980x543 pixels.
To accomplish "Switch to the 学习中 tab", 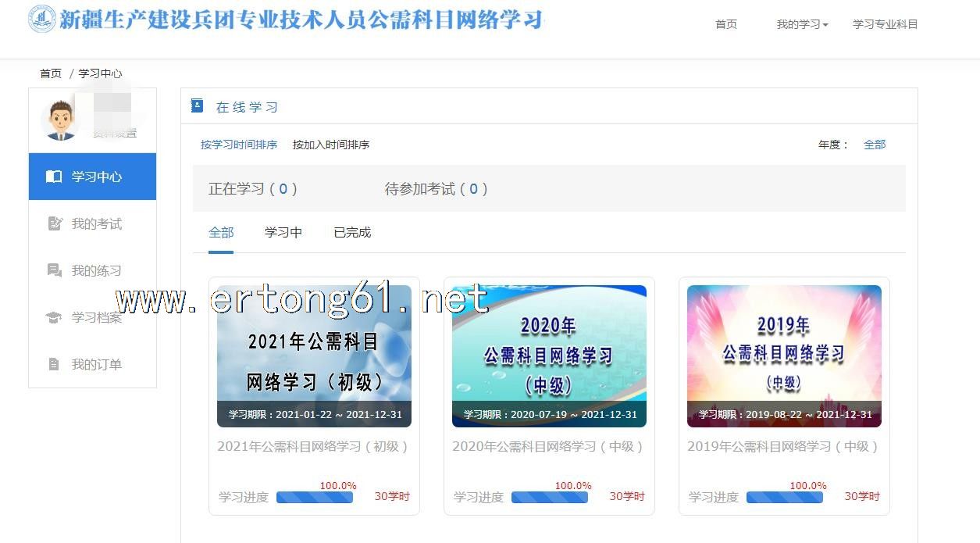I will pos(283,233).
